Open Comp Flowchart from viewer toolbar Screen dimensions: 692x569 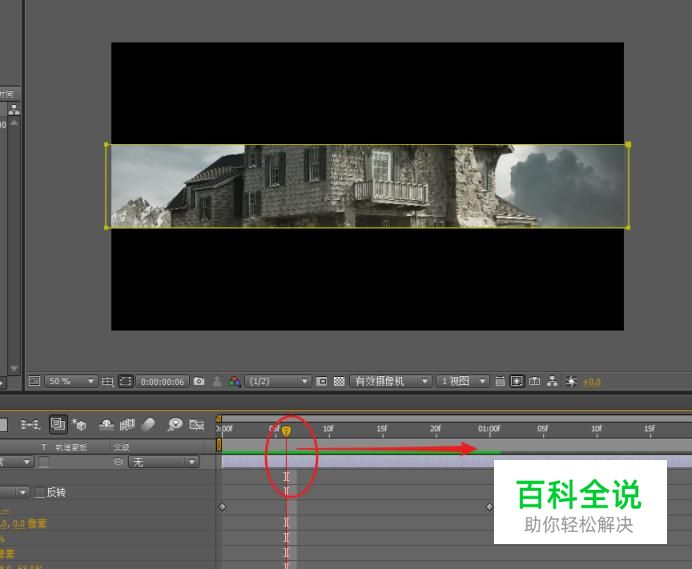click(552, 381)
